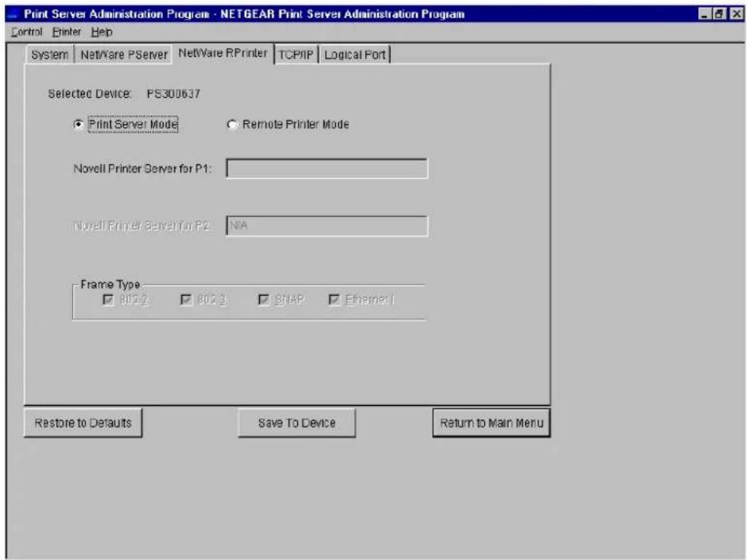Click the title bar application icon
The image size is (747, 560).
tap(13, 15)
